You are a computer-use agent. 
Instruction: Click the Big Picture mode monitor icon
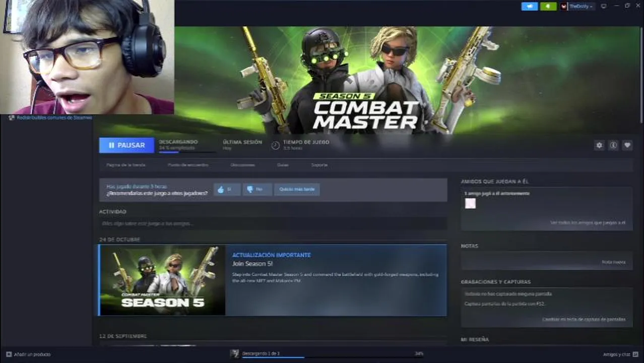tap(604, 7)
